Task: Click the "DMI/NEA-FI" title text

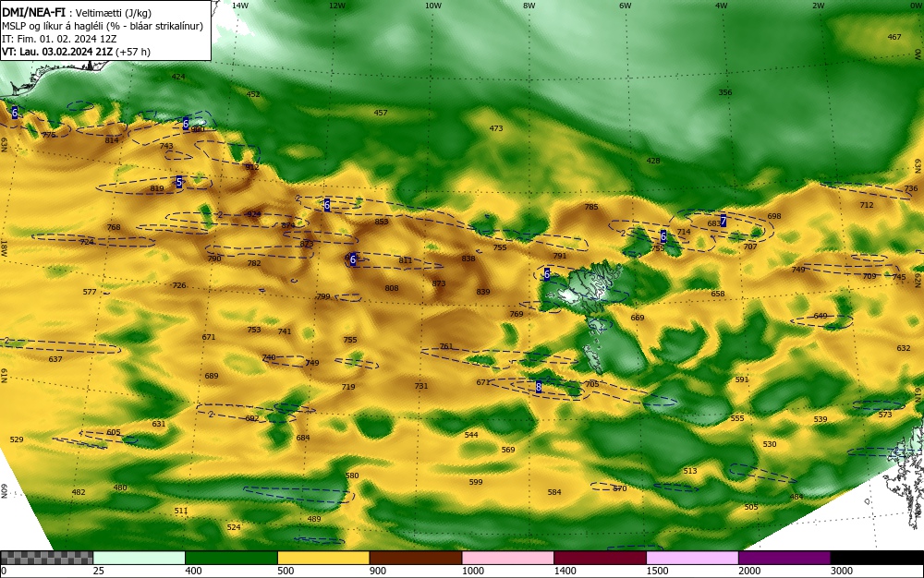Action: point(33,14)
